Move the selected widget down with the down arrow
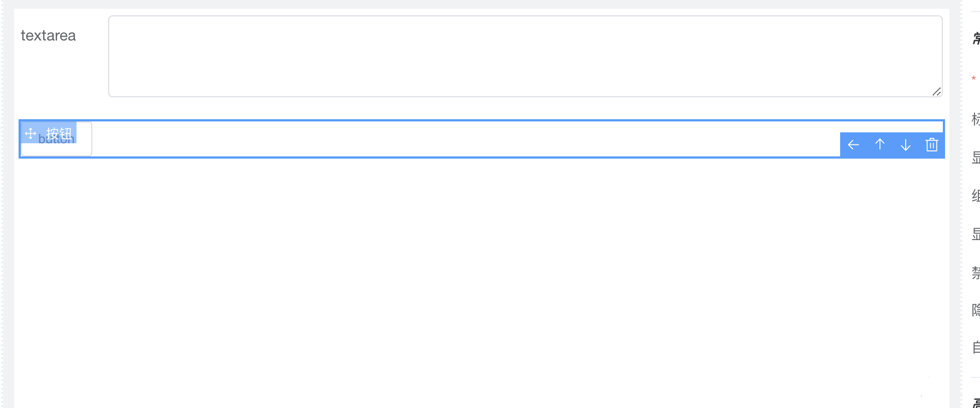980x408 pixels. tap(906, 145)
